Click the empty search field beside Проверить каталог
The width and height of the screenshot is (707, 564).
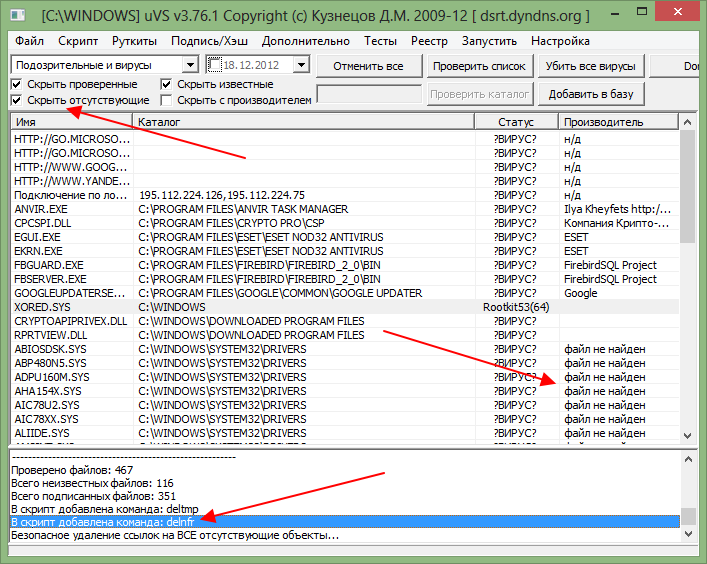[x=369, y=94]
